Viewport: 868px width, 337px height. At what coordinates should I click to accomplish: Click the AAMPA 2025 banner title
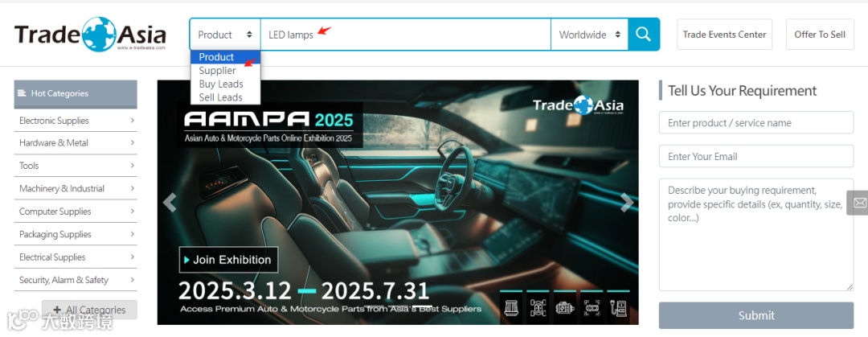coord(268,118)
